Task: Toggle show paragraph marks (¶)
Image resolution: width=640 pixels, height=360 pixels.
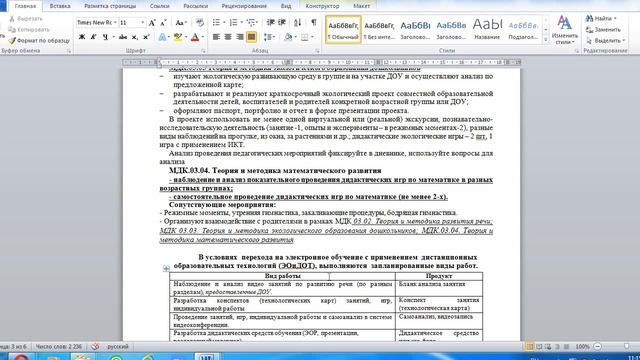Action: point(313,22)
